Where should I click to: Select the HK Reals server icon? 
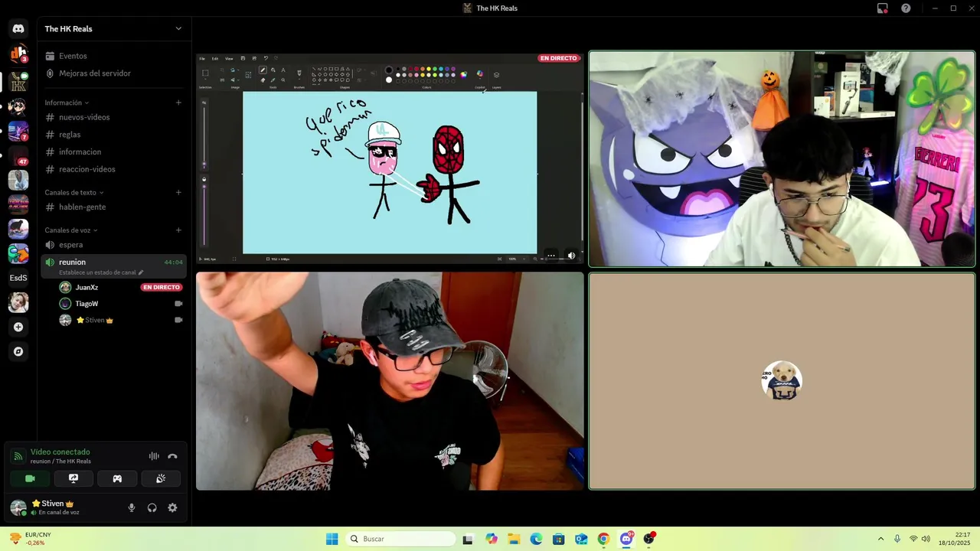(x=18, y=81)
